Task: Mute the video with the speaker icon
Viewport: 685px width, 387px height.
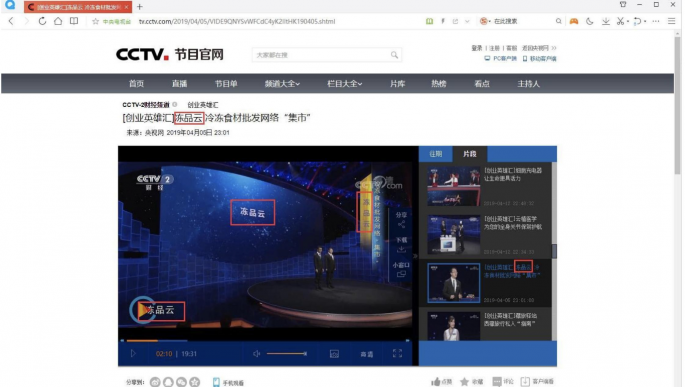Action: [x=257, y=353]
